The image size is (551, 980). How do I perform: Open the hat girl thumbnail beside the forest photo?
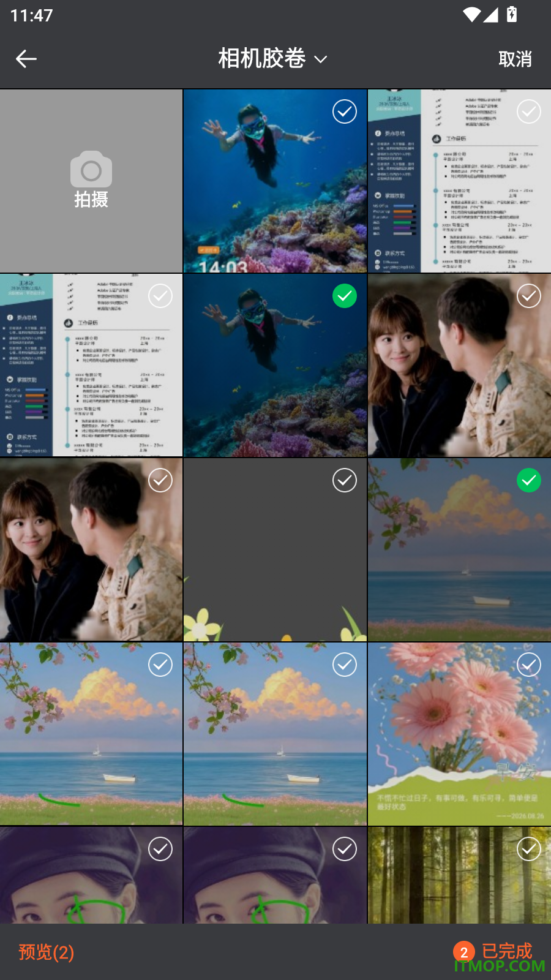coord(275,875)
